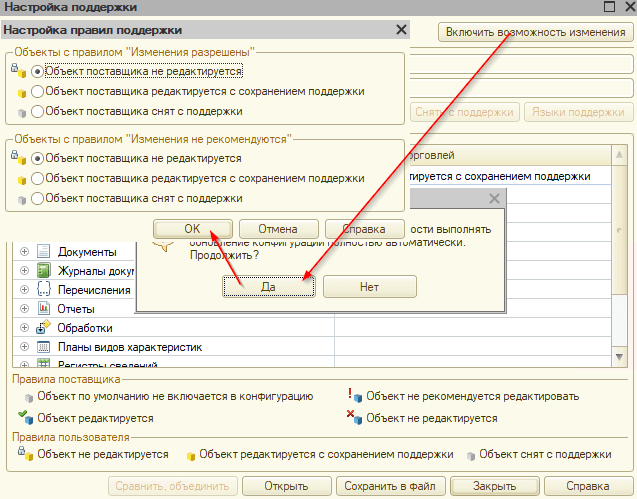Screen dimensions: 637x499
Task: Close the 'Настройка правил поддержки' dialog
Action: (x=401, y=30)
